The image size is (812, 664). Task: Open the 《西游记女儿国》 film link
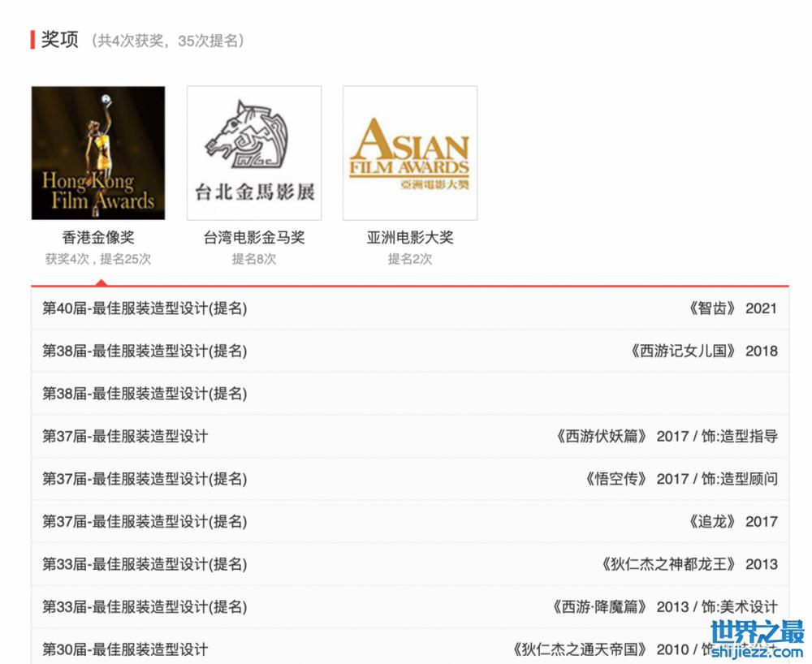(683, 351)
